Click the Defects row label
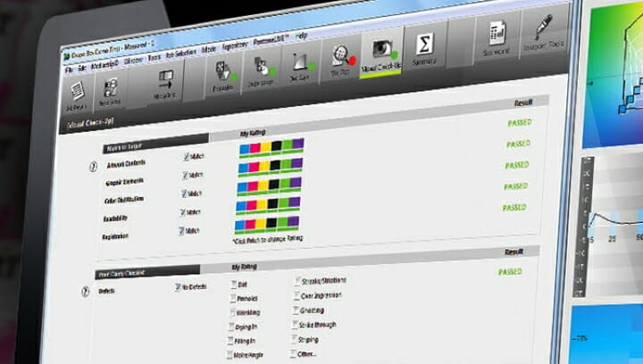 (106, 291)
